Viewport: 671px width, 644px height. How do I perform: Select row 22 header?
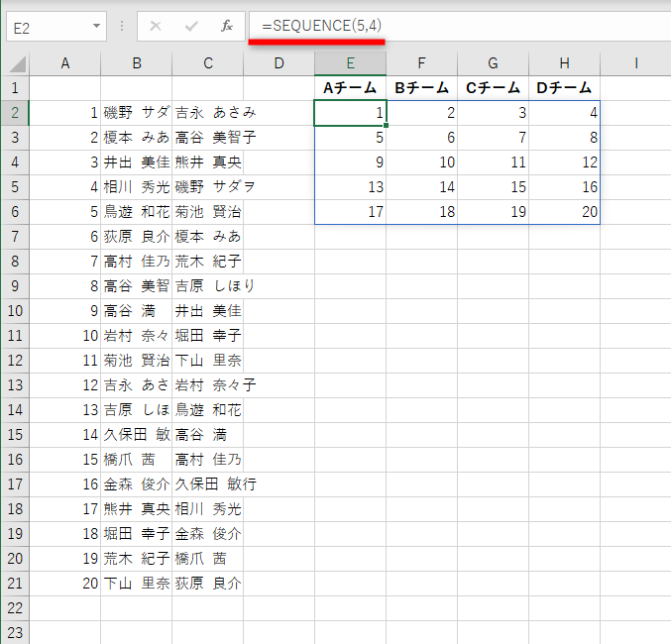click(15, 608)
